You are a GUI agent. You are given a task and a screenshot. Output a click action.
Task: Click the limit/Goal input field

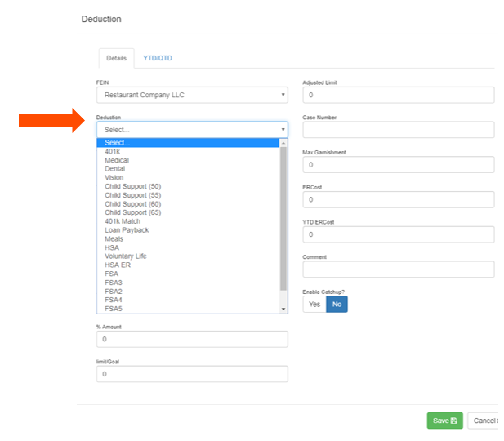[x=192, y=374]
